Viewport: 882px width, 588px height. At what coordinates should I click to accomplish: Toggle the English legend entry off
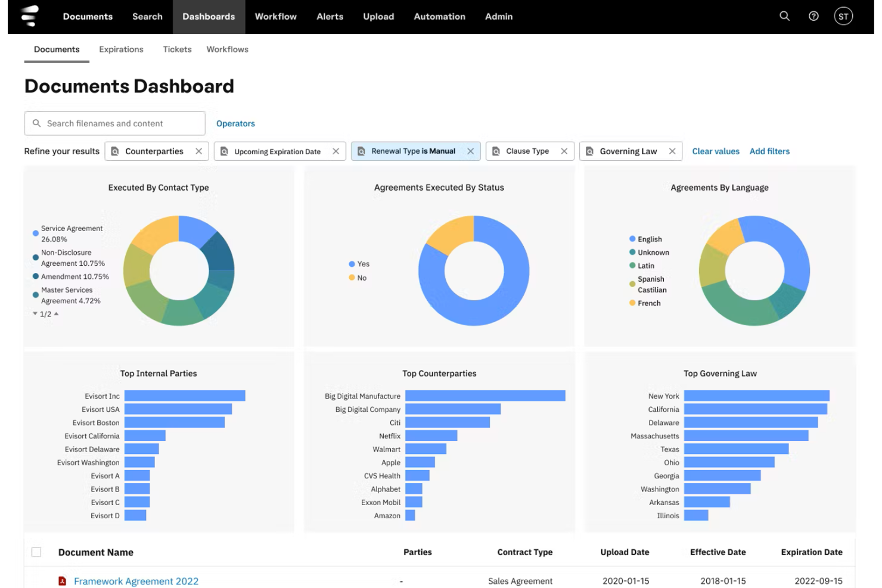pos(645,239)
